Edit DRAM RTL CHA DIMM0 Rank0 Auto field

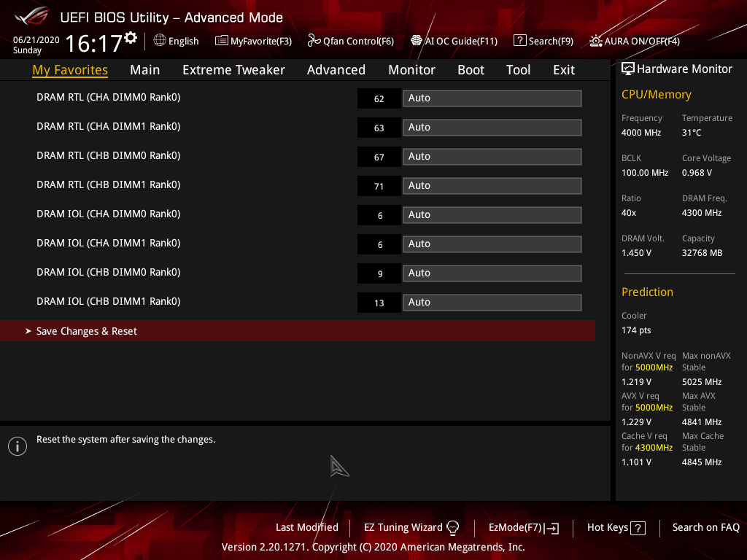492,98
